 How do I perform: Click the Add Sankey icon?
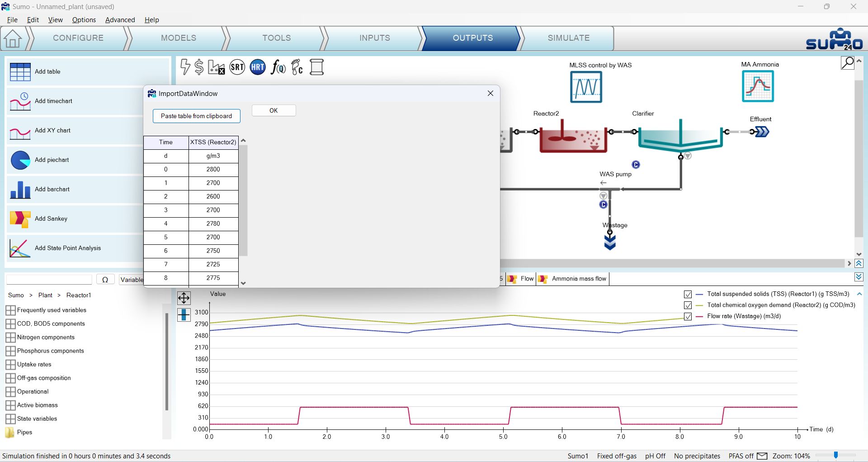pos(20,219)
